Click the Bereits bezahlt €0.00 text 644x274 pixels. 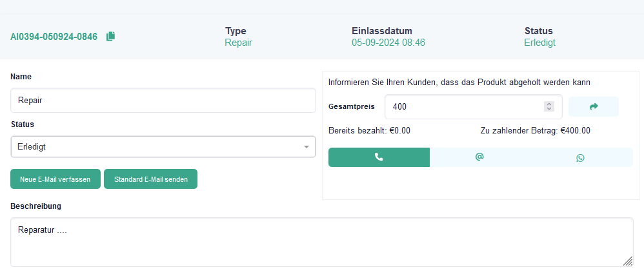pos(369,130)
